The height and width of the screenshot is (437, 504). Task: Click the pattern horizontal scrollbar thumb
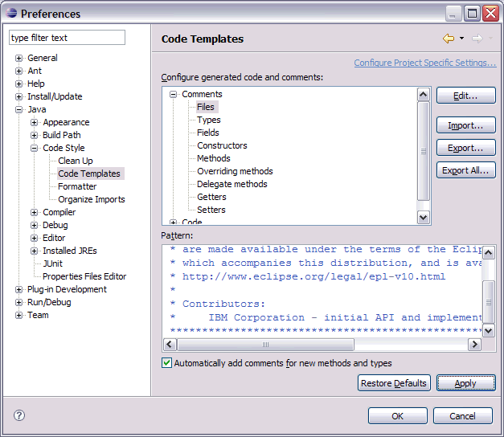[x=265, y=345]
